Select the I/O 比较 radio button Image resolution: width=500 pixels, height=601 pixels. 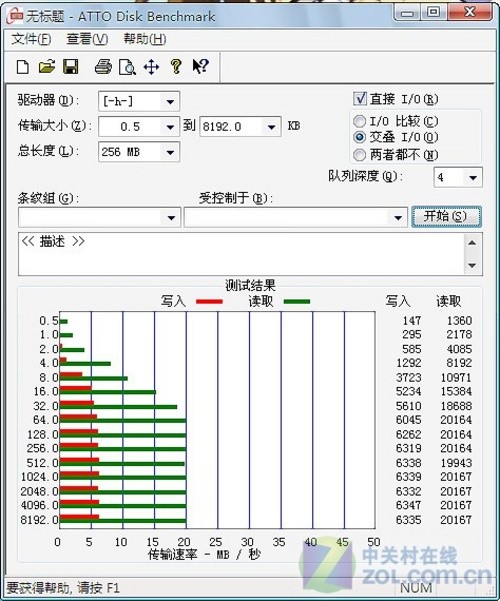pyautogui.click(x=359, y=121)
